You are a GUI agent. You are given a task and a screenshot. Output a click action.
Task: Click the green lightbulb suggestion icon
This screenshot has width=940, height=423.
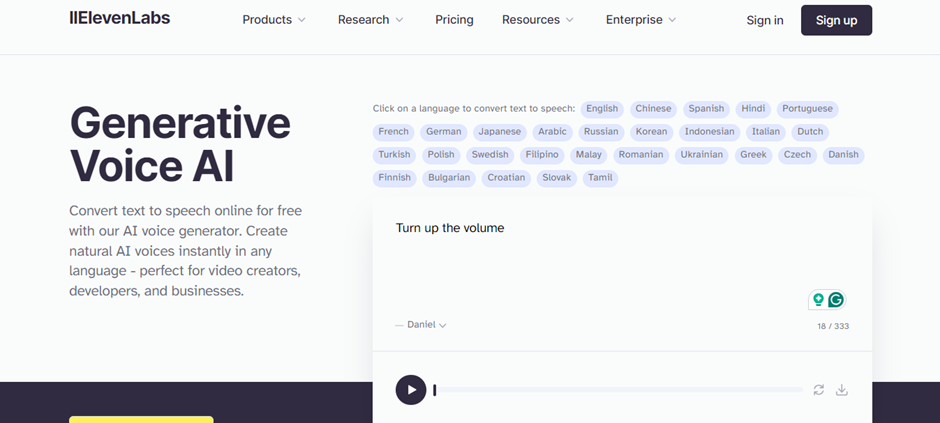[x=818, y=300]
